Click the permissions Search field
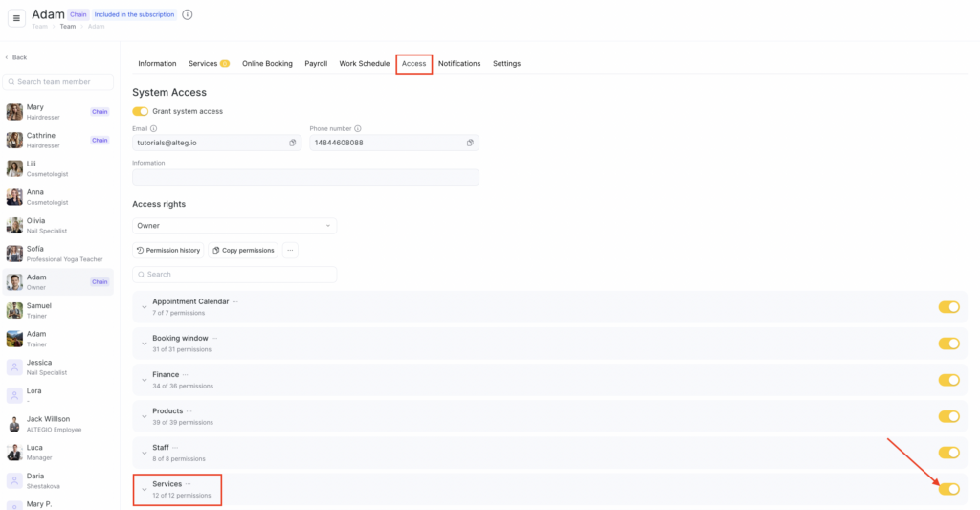The height and width of the screenshot is (510, 980). pyautogui.click(x=234, y=275)
